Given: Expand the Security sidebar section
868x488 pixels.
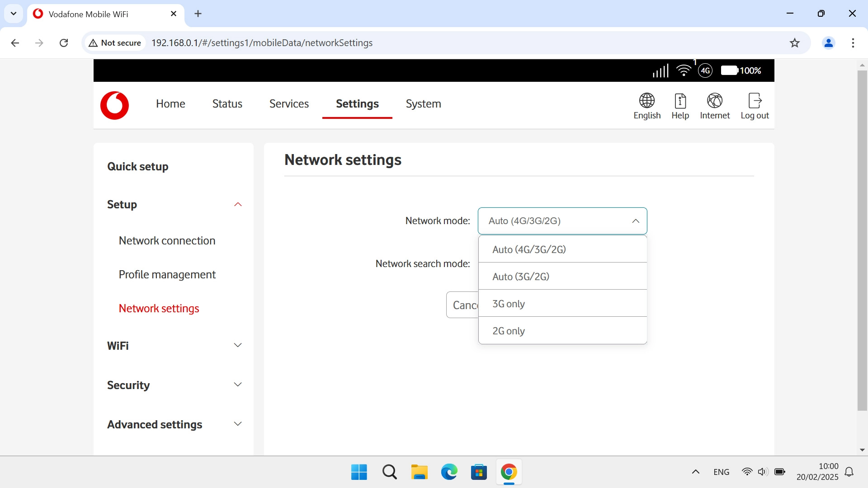Looking at the screenshot, I should tap(237, 385).
